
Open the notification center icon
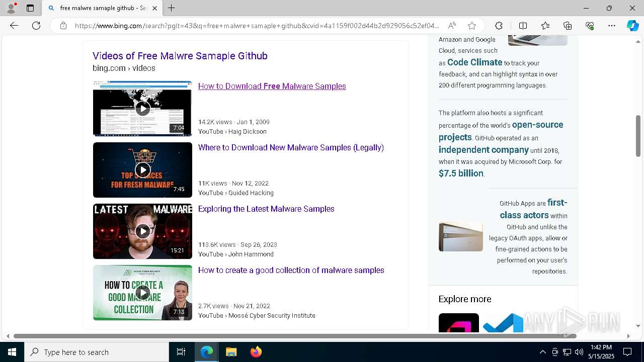point(627,352)
